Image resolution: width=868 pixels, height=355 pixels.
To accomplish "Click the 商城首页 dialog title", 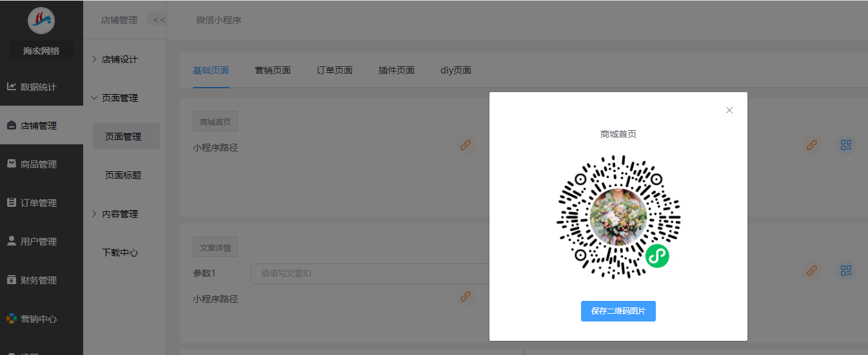I will click(618, 134).
